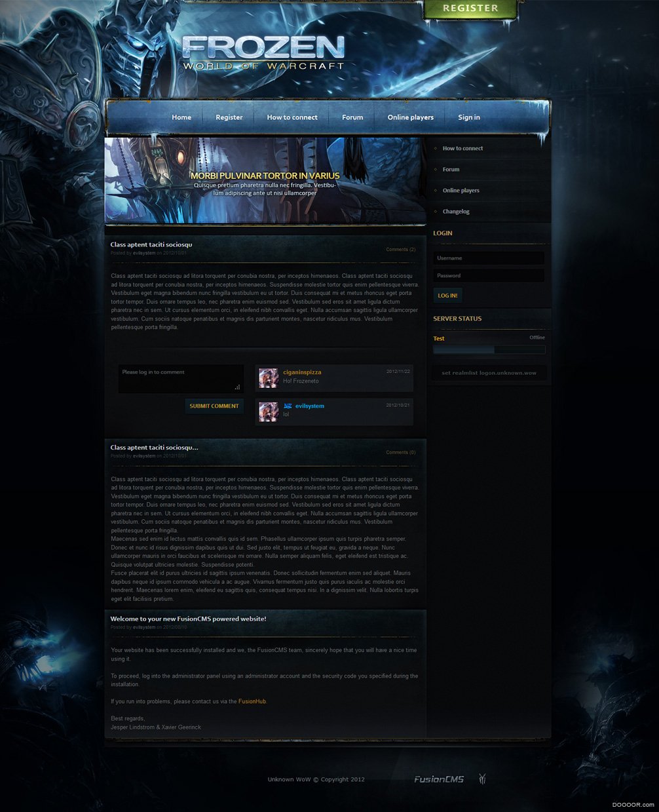Click the FROZEN World of Warcraft logo

pos(263,53)
